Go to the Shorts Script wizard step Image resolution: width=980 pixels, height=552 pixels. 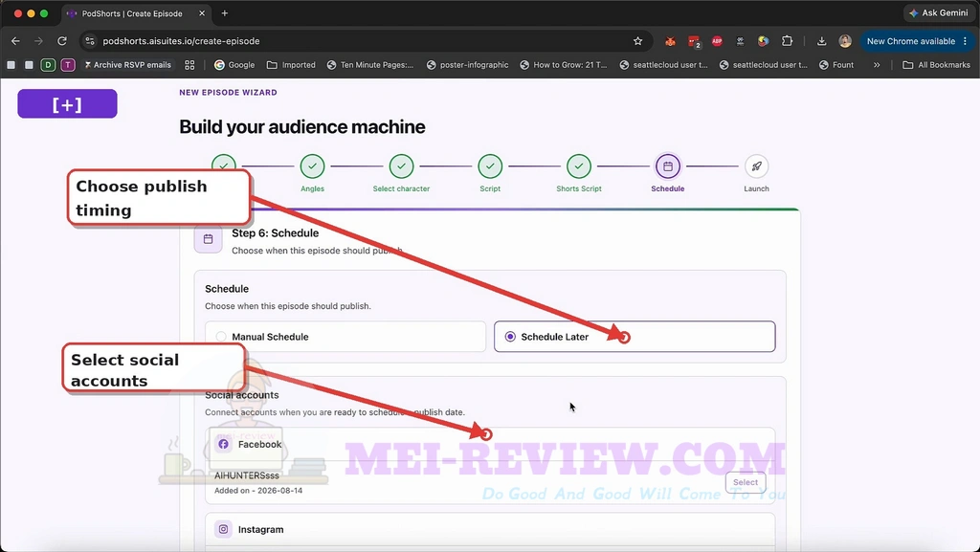[579, 173]
